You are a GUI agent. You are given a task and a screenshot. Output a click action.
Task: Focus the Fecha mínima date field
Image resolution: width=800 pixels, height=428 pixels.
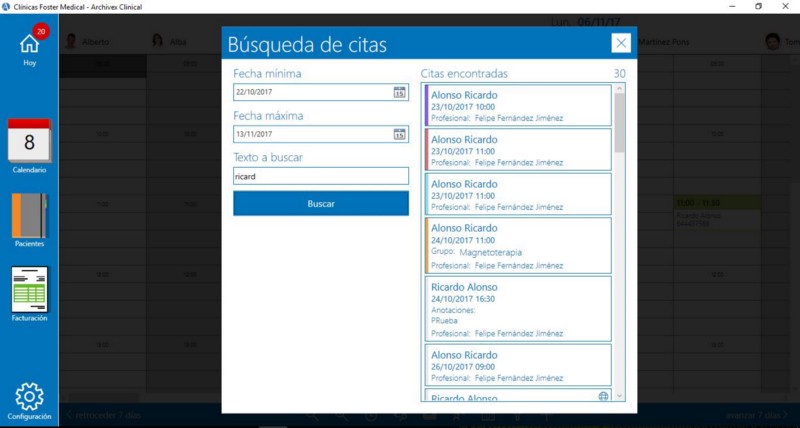click(x=321, y=92)
